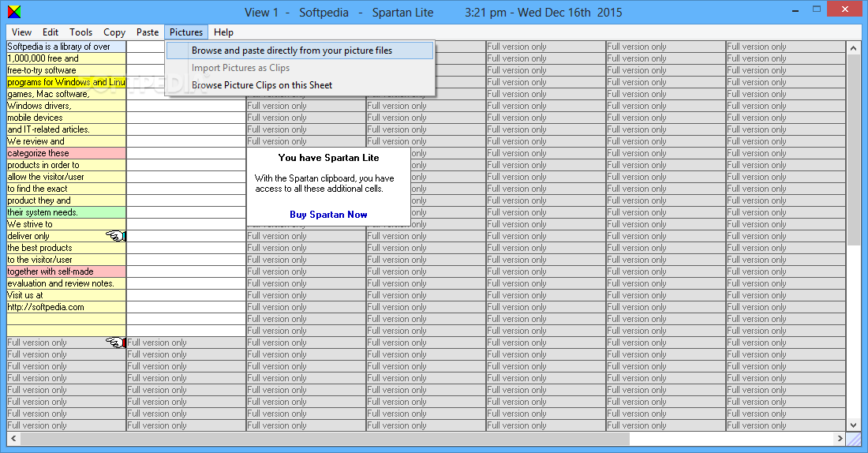The height and width of the screenshot is (453, 868).
Task: Select the yellow 'programs for Windows and Linu' cell
Action: [x=66, y=82]
